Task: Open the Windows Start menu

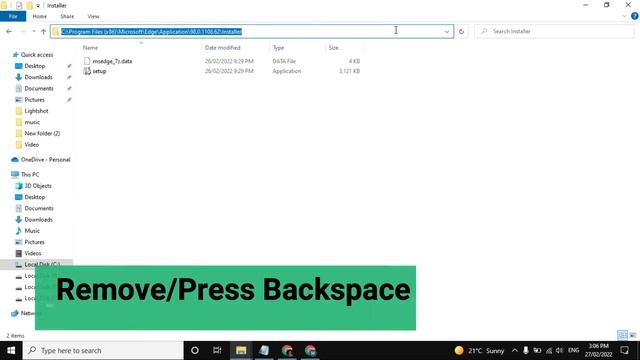Action: [11, 351]
